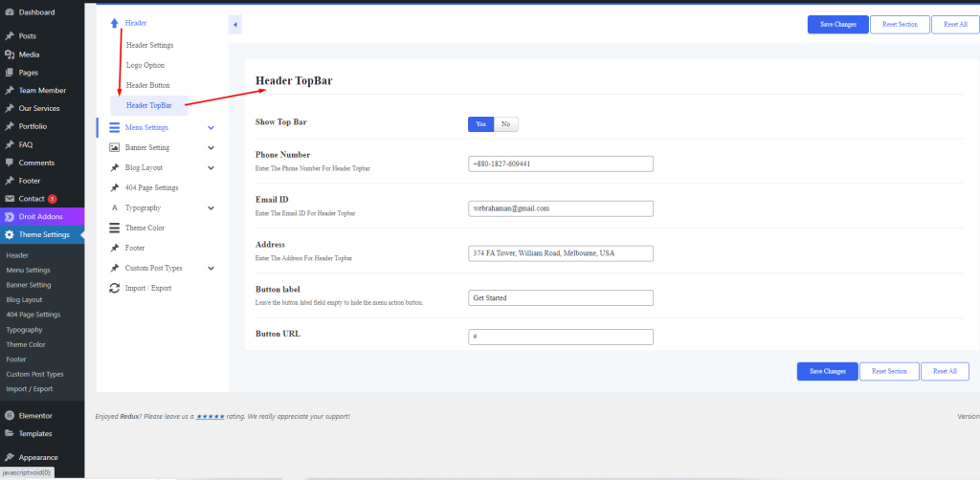980x480 pixels.
Task: Open the Header Button submenu item
Action: click(147, 85)
